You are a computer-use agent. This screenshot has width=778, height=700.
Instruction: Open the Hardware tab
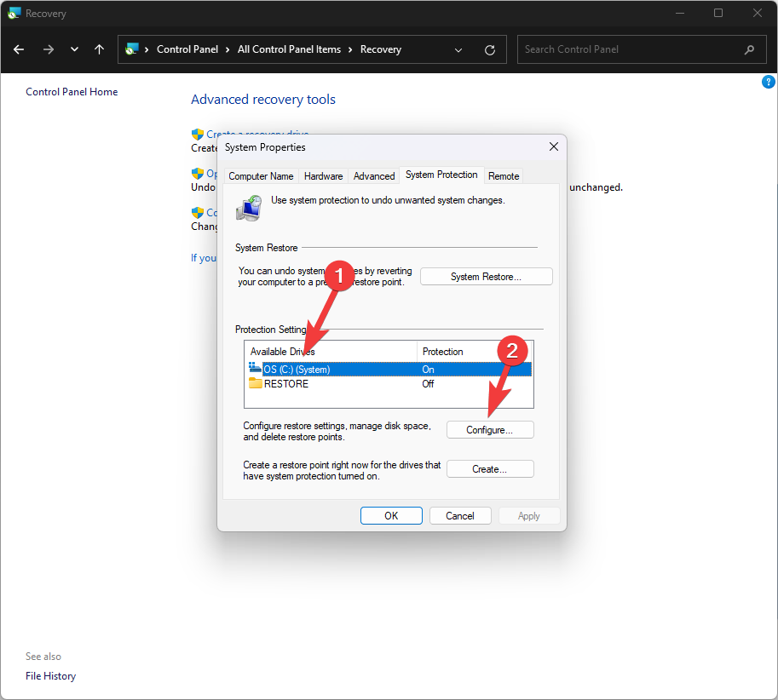tap(323, 176)
